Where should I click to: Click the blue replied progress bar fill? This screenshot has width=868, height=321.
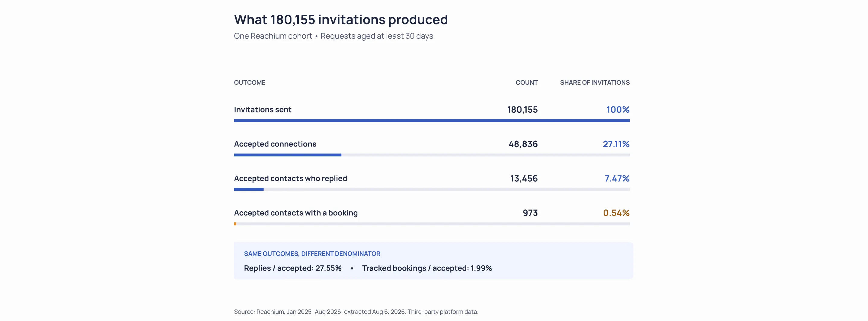click(249, 190)
